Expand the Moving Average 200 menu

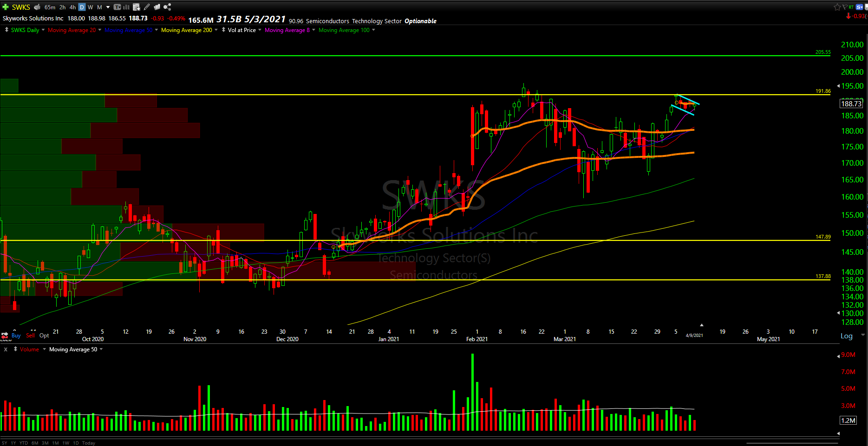(216, 30)
